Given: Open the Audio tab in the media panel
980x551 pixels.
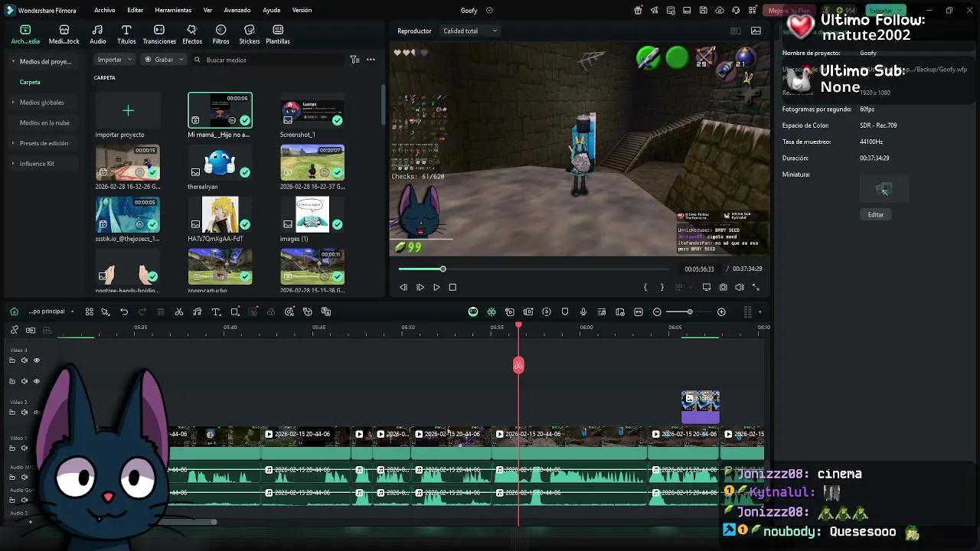Looking at the screenshot, I should (x=98, y=34).
